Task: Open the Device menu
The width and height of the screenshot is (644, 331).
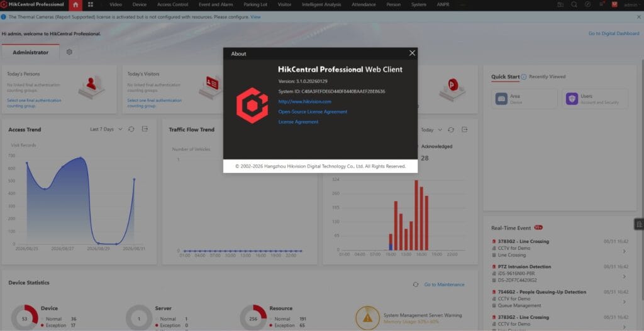Action: coord(140,4)
